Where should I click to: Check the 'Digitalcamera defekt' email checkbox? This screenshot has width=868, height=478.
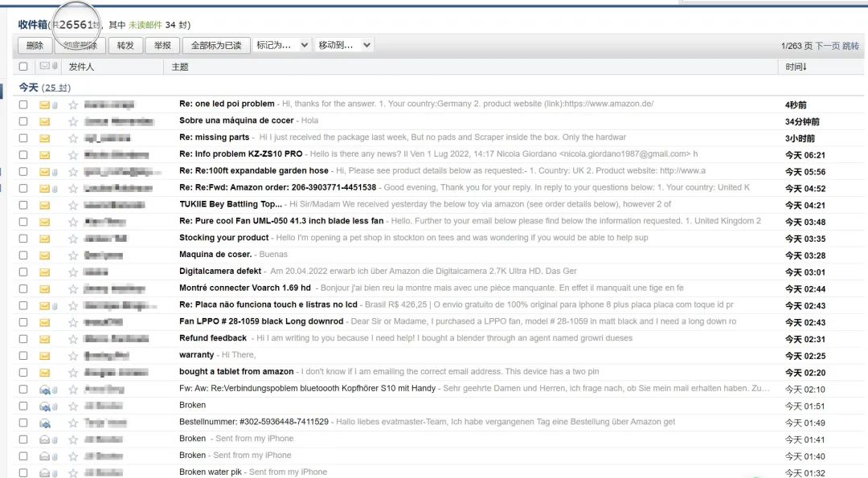point(23,272)
